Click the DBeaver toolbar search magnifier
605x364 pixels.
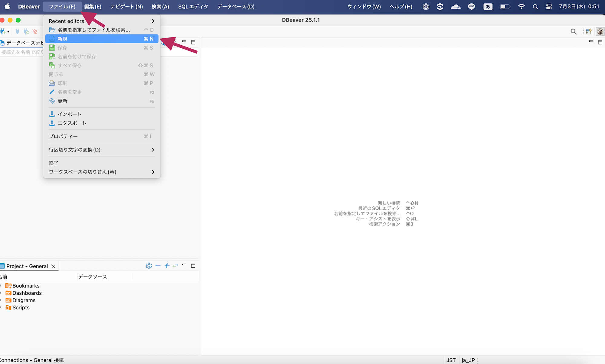point(574,31)
